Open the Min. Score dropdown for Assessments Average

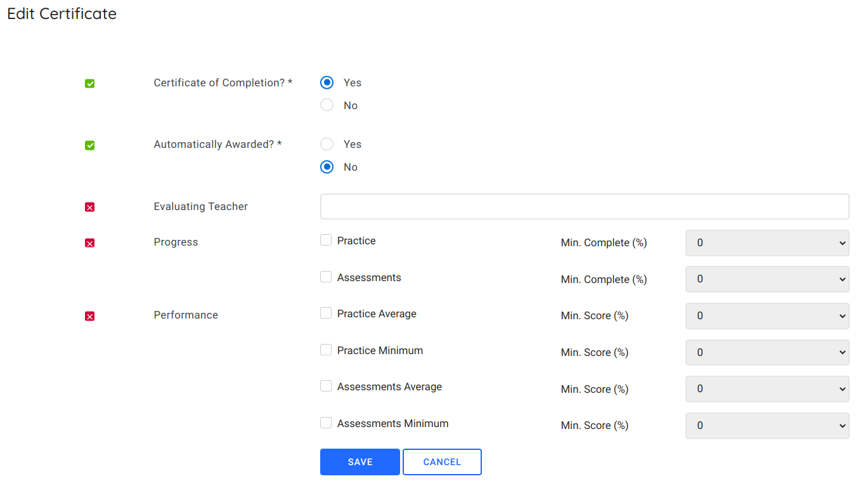[x=767, y=388]
